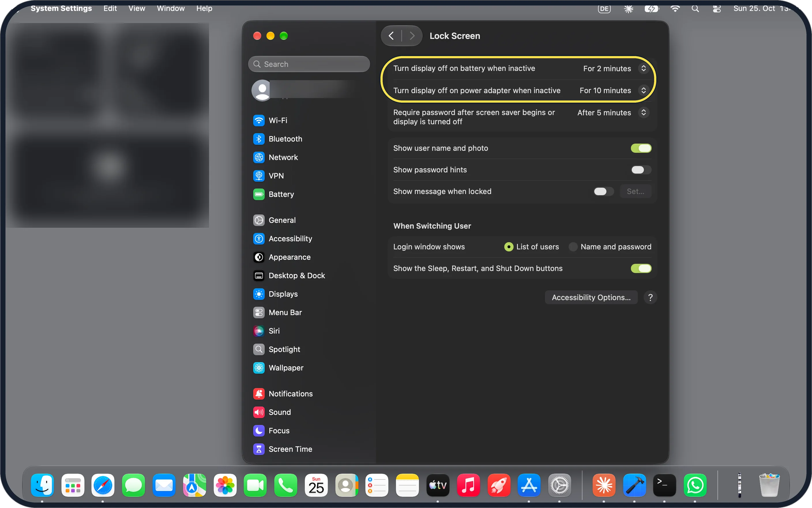The width and height of the screenshot is (812, 508).
Task: Open Control Center in menu bar
Action: click(717, 9)
